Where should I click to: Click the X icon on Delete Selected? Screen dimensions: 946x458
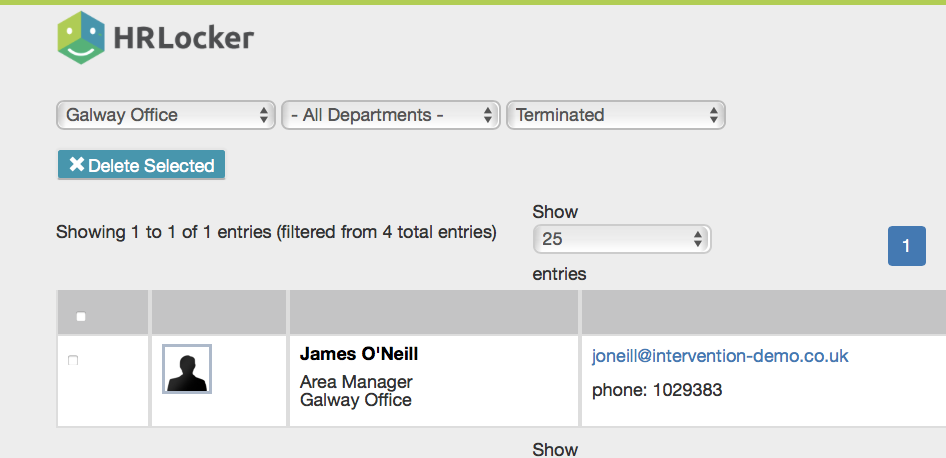pyautogui.click(x=76, y=165)
